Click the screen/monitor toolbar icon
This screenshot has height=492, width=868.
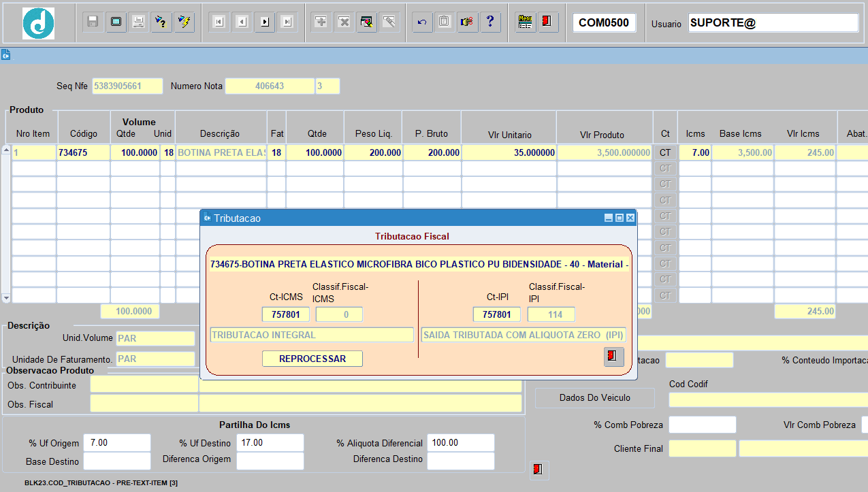116,22
